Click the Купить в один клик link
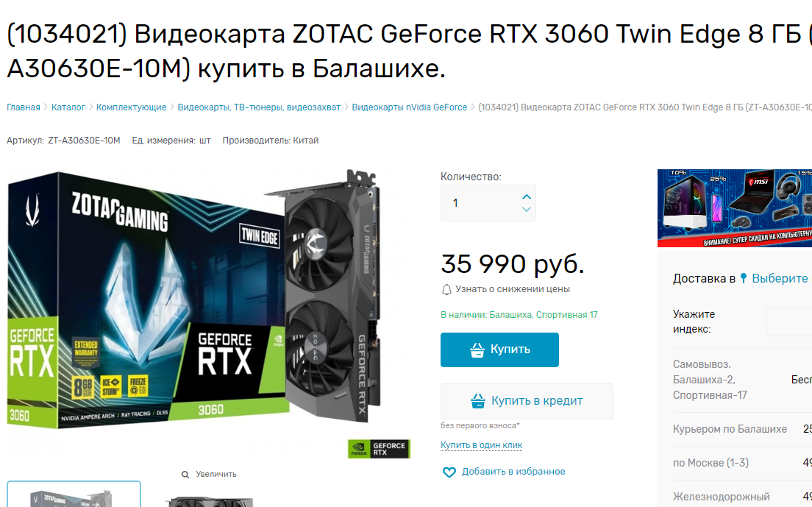 point(481,445)
